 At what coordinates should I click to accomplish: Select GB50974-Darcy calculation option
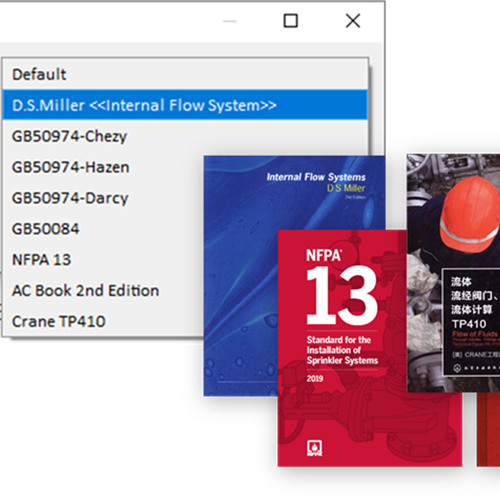(x=103, y=198)
